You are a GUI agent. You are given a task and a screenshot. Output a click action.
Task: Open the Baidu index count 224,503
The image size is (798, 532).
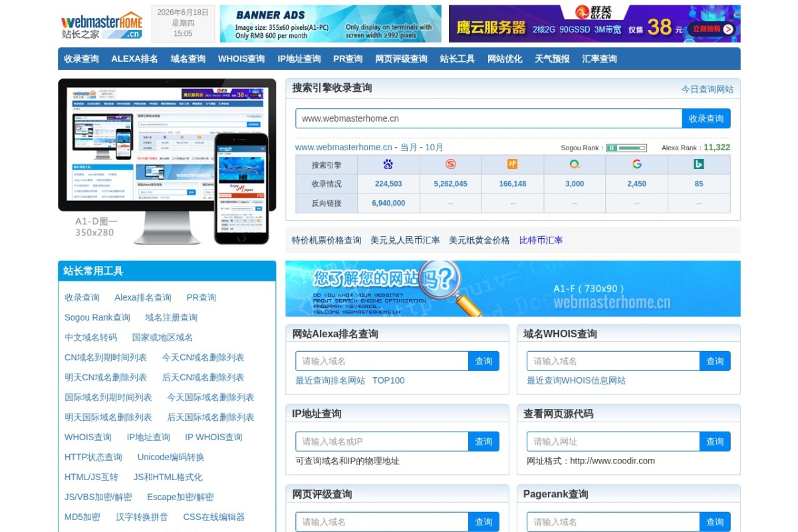(x=388, y=184)
